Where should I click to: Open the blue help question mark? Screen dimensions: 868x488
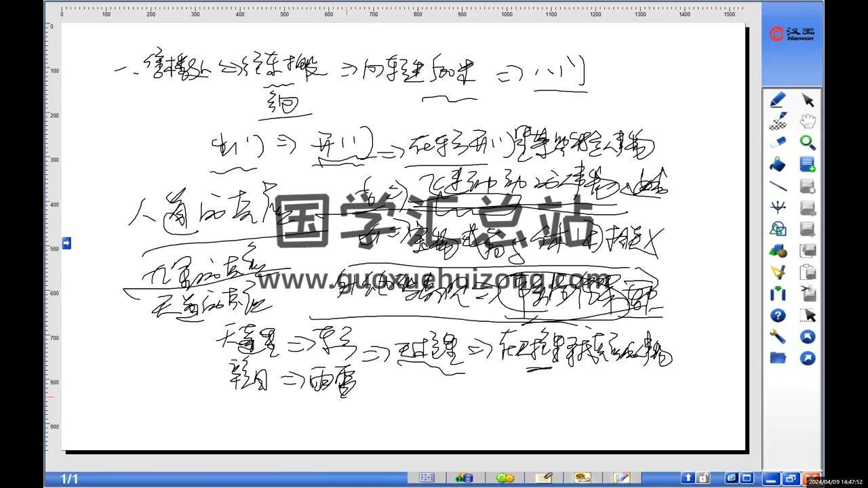[778, 315]
